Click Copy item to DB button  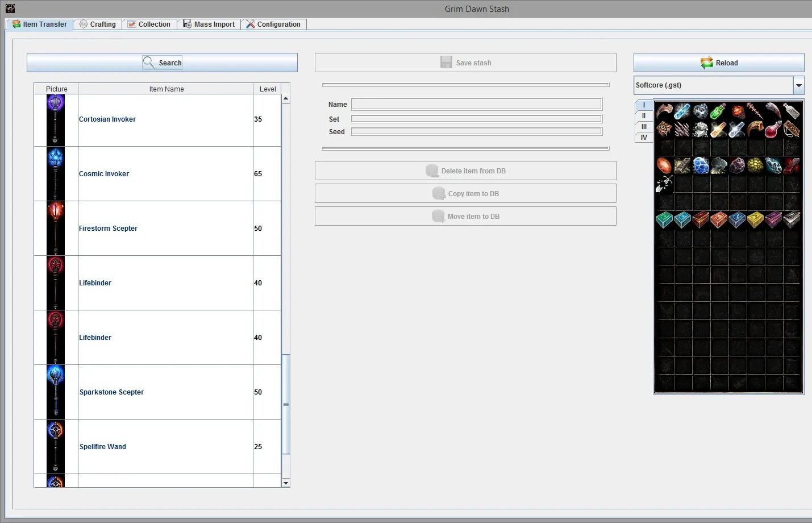tap(465, 193)
